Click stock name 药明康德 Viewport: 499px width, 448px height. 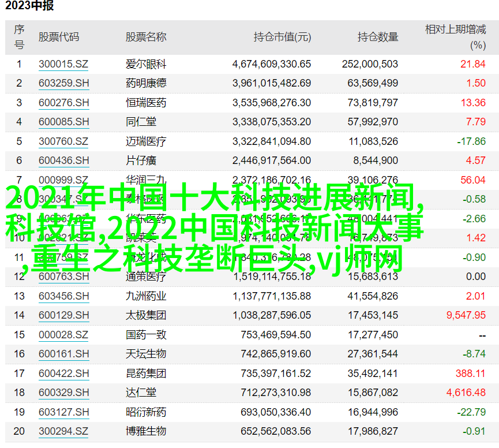[146, 83]
